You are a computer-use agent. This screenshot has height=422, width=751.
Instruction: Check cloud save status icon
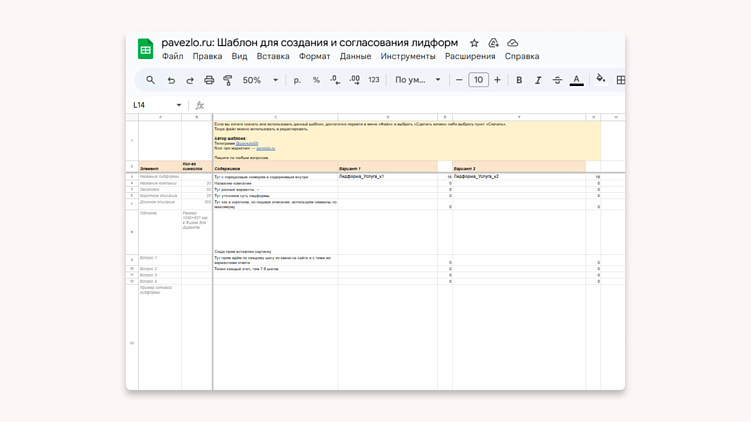tap(513, 43)
